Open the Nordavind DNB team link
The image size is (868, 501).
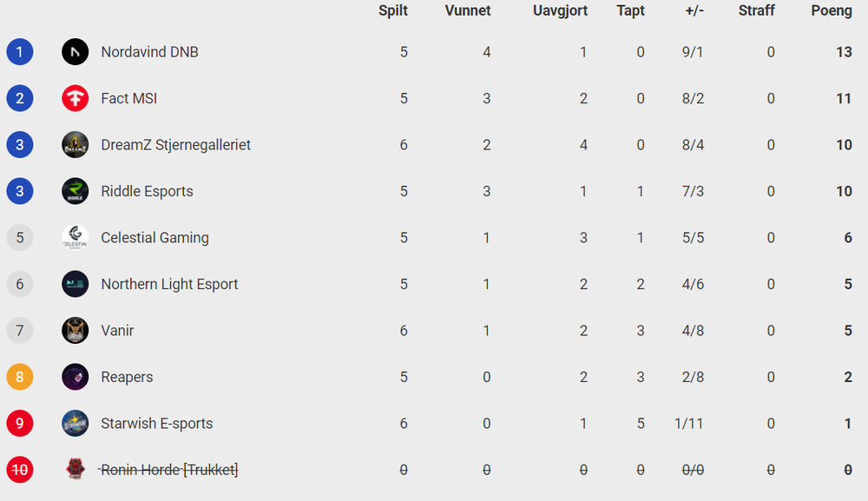tap(149, 52)
